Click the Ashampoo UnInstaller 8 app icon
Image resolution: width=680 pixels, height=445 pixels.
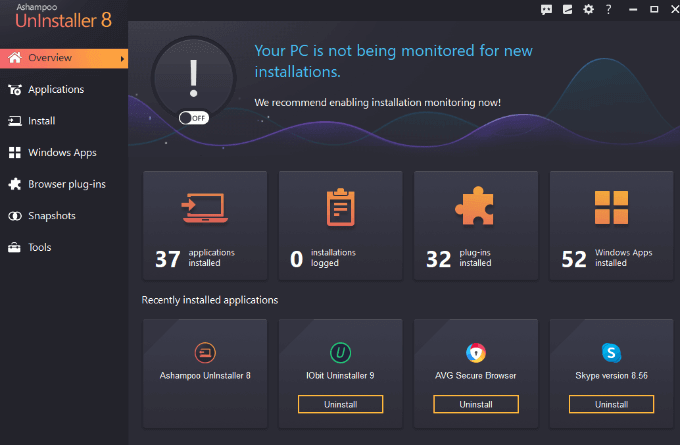pyautogui.click(x=205, y=353)
